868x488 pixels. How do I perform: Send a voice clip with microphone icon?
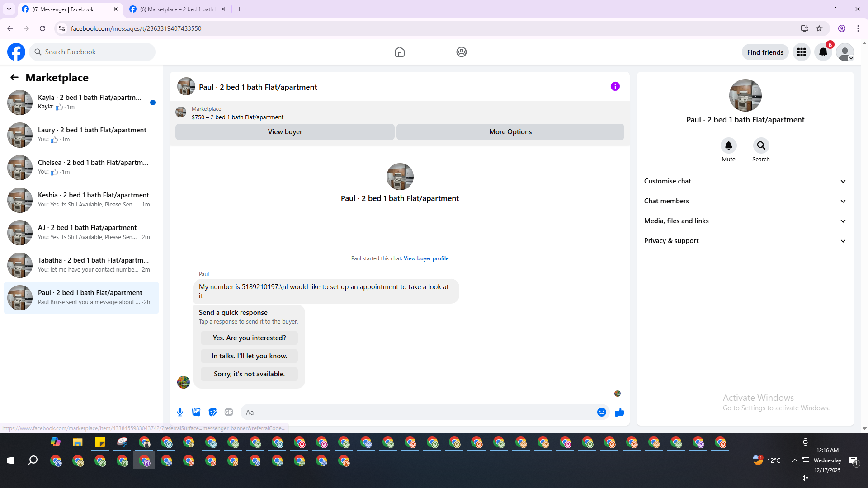(180, 412)
